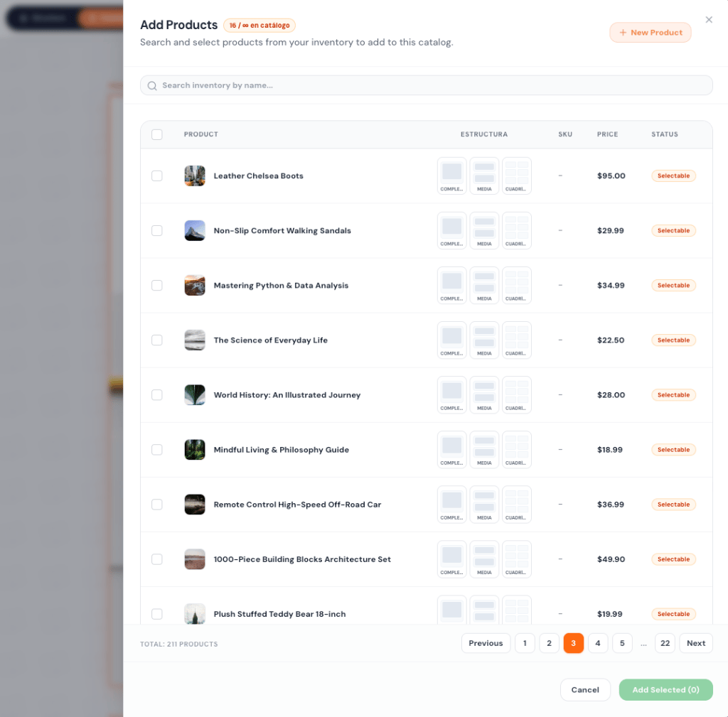Select the Mastering Python & Data Analysis checkbox

tap(157, 286)
